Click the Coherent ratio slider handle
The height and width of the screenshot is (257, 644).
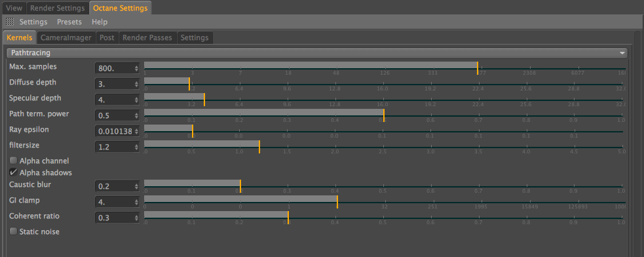(x=288, y=217)
